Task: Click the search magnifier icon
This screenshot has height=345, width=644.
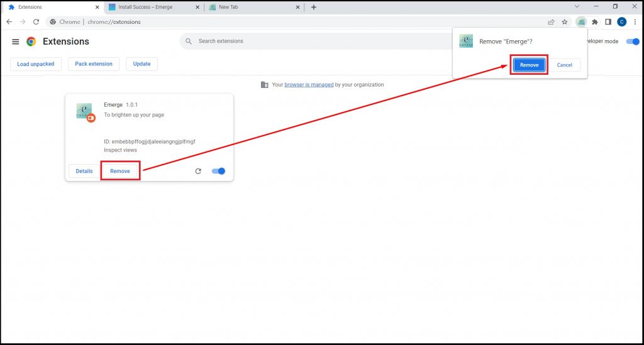Action: (x=189, y=41)
